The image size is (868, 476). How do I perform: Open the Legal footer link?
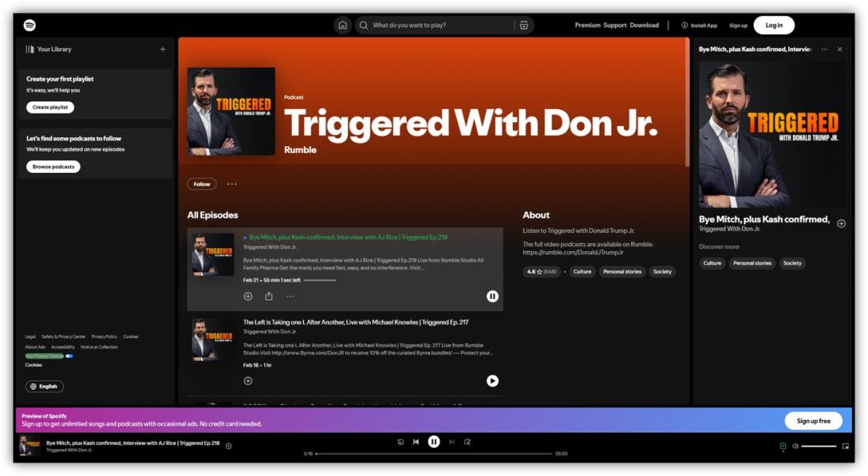click(31, 336)
